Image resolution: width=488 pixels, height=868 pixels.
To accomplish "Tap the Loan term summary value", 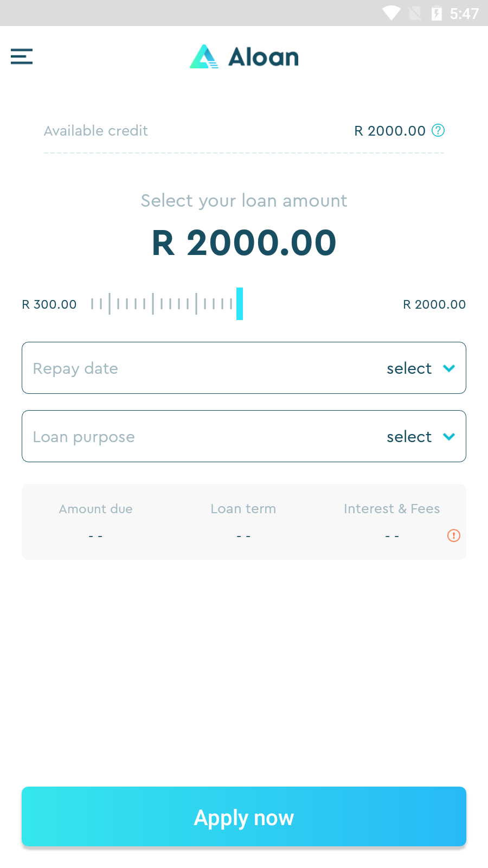I will coord(243,536).
